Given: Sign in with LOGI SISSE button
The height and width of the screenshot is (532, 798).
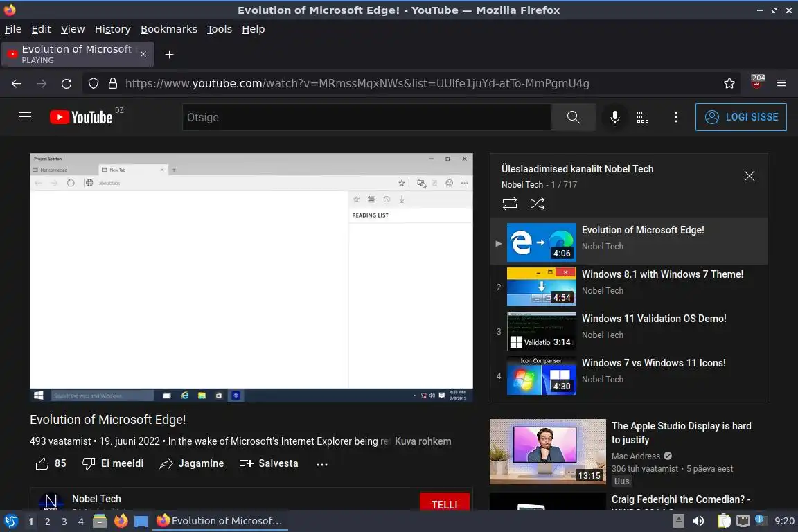Looking at the screenshot, I should [x=741, y=117].
